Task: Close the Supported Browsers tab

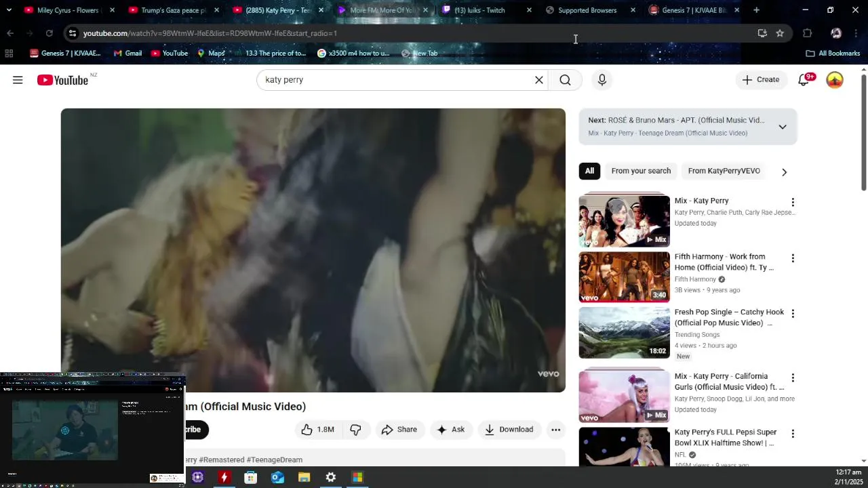Action: tap(633, 10)
